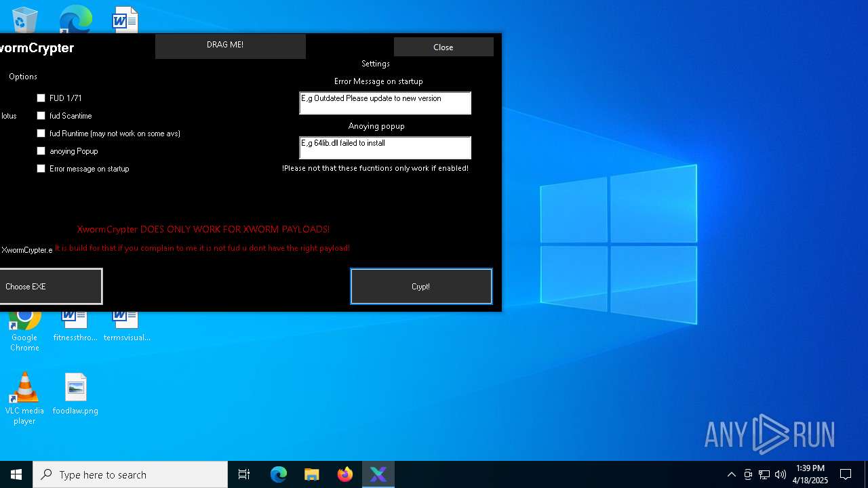The image size is (868, 488).
Task: Open foodlaw.png image file
Action: click(x=75, y=394)
